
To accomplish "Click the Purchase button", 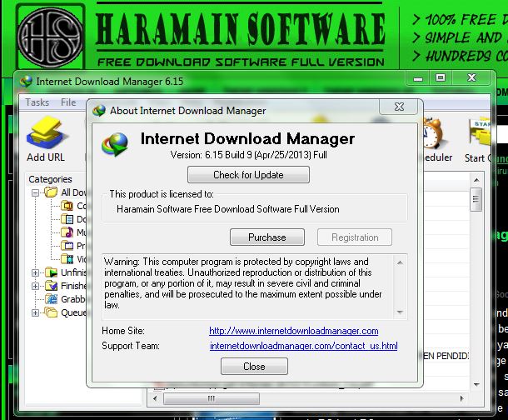I will pyautogui.click(x=267, y=237).
